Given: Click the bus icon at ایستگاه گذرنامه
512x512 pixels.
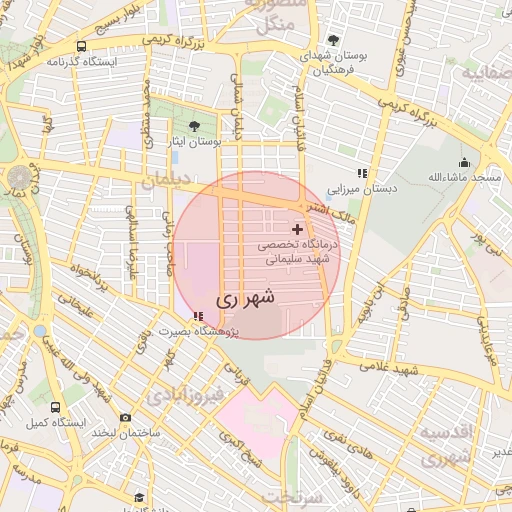Looking at the screenshot, I should (81, 46).
